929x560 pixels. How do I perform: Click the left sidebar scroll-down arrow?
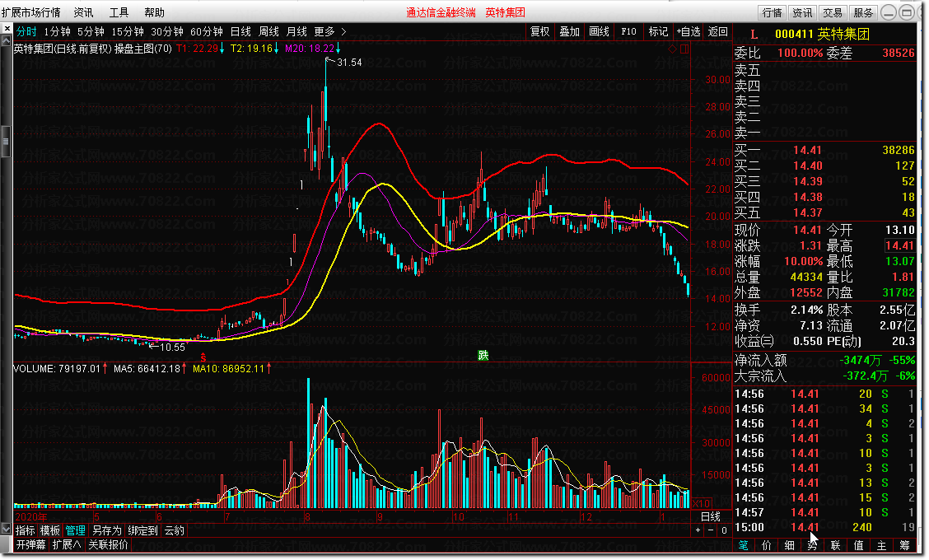click(6, 528)
